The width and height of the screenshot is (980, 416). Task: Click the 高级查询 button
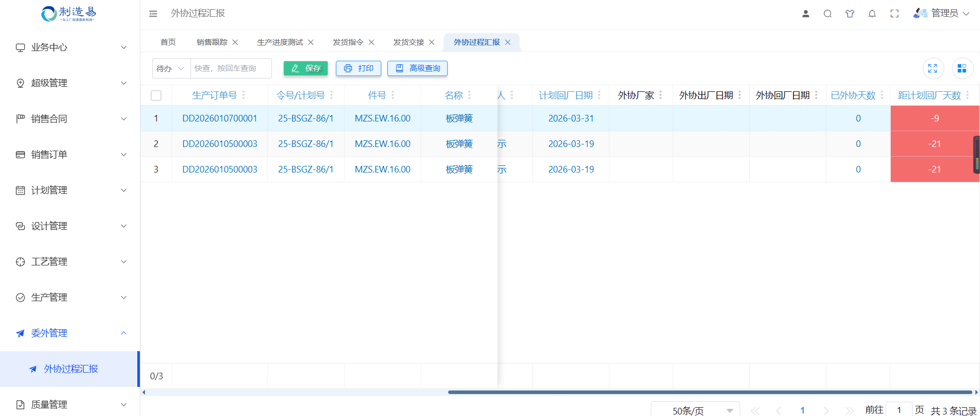coord(417,68)
